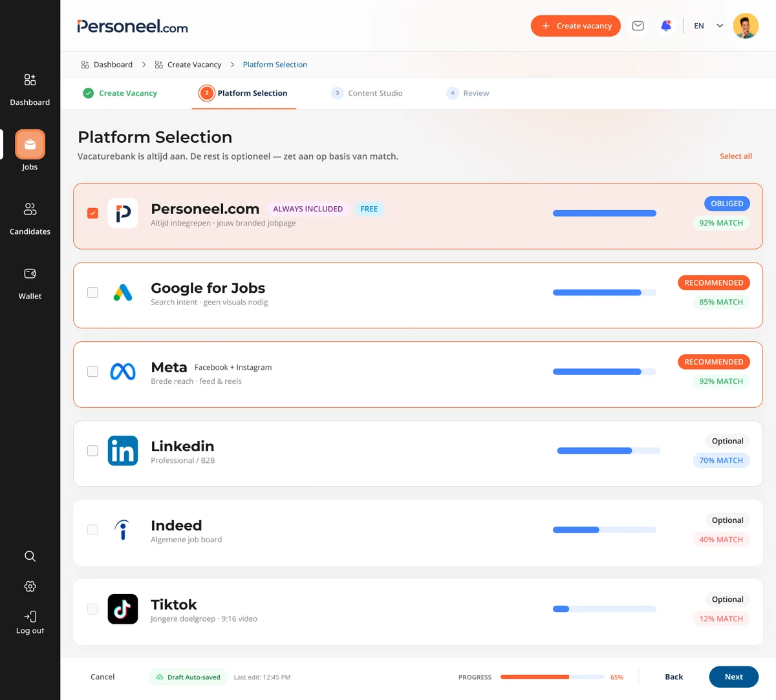Screen dimensions: 776x700
Task: Expand the EN language dropdown
Action: click(x=708, y=26)
